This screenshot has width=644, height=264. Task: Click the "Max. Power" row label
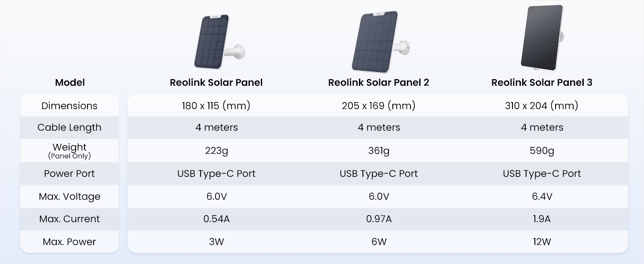[x=70, y=242]
